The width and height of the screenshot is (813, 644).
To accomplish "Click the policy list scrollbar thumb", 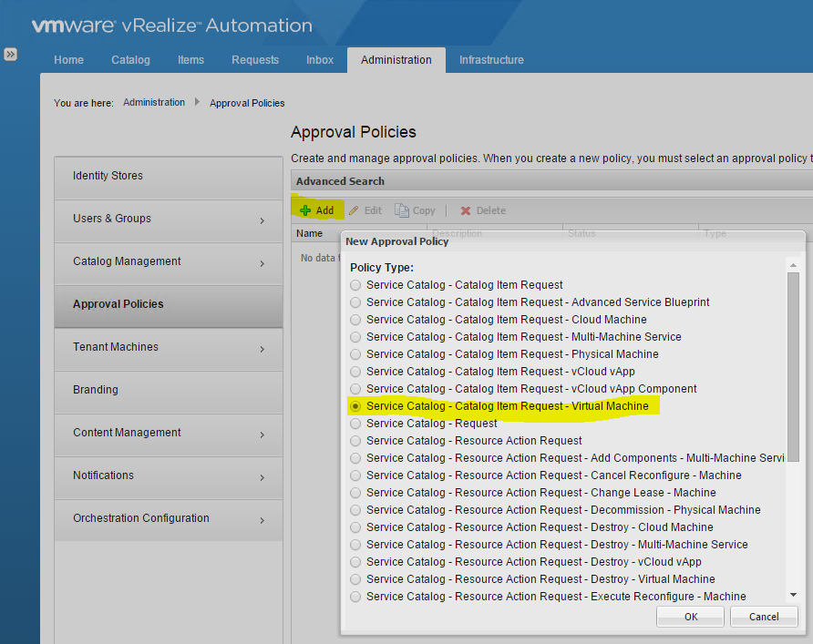I will coord(793,366).
